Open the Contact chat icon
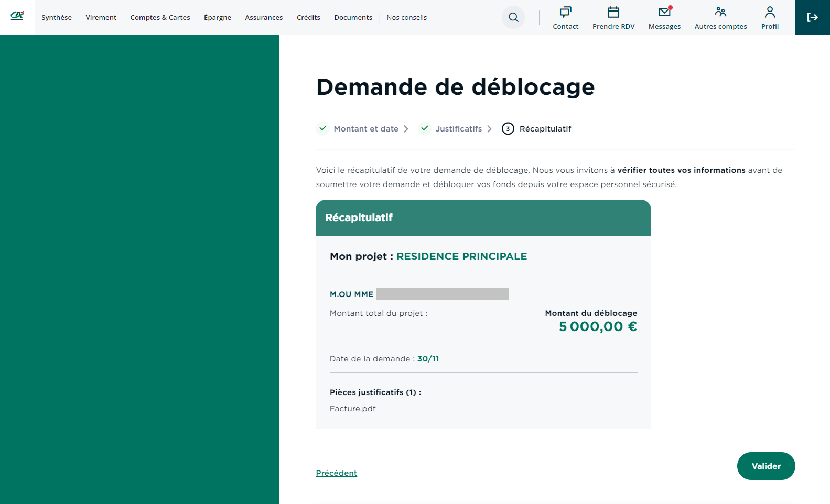Screen dimensions: 830x504 click(565, 12)
